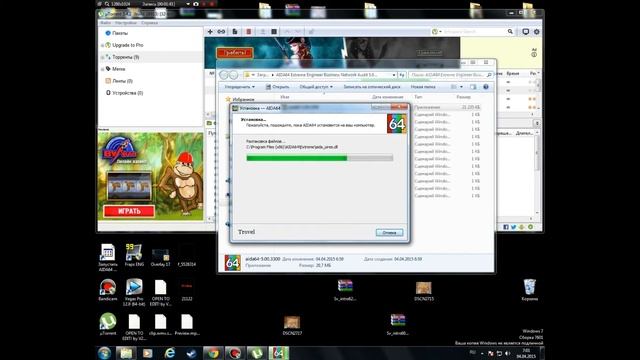Click Новая папка in Explorer toolbar
The width and height of the screenshot is (640, 360).
pyautogui.click(x=423, y=87)
